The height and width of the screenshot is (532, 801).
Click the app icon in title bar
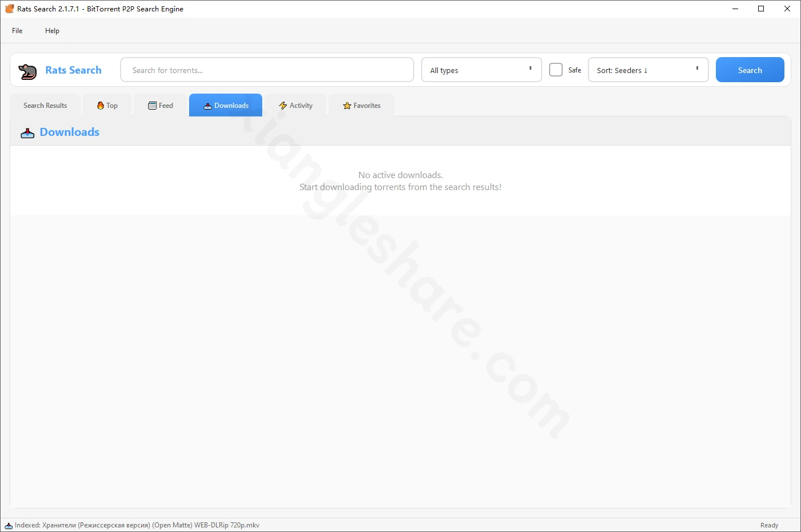click(x=9, y=9)
